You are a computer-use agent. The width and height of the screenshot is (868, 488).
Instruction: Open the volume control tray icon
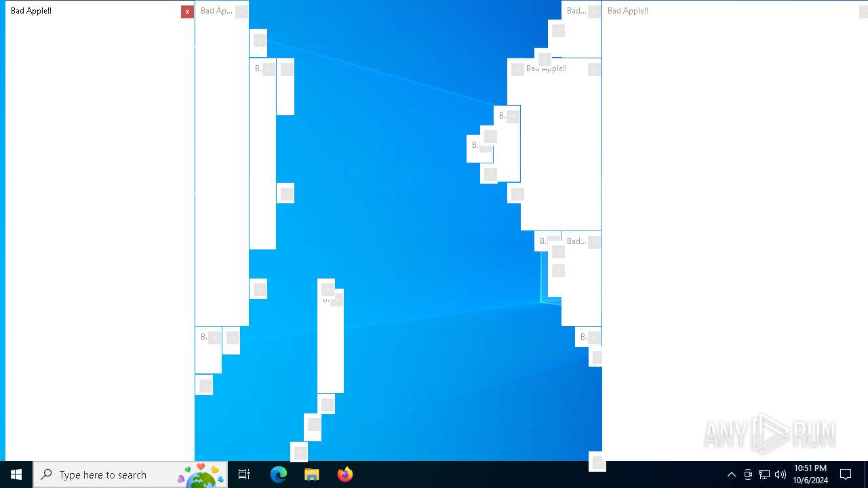pos(781,474)
